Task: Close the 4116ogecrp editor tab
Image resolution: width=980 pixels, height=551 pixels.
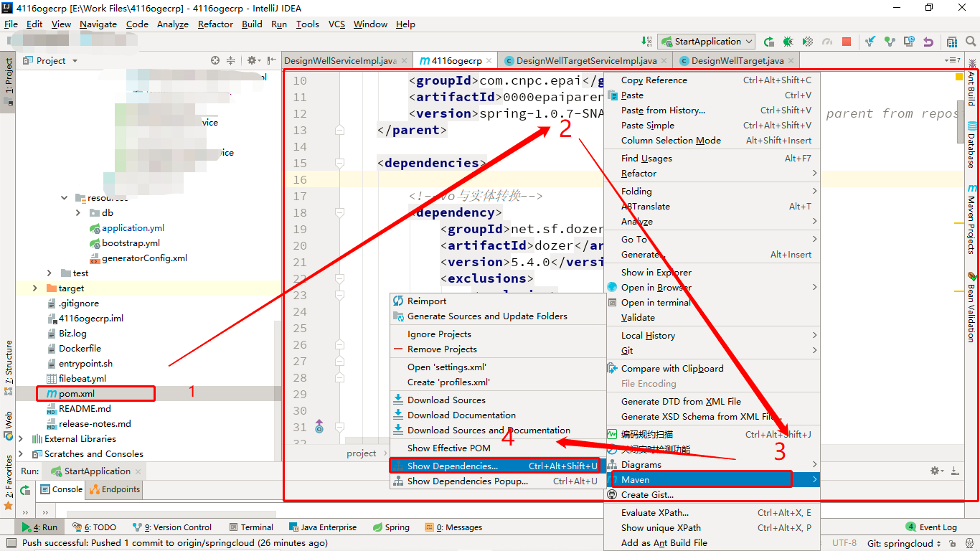Action: [x=489, y=61]
